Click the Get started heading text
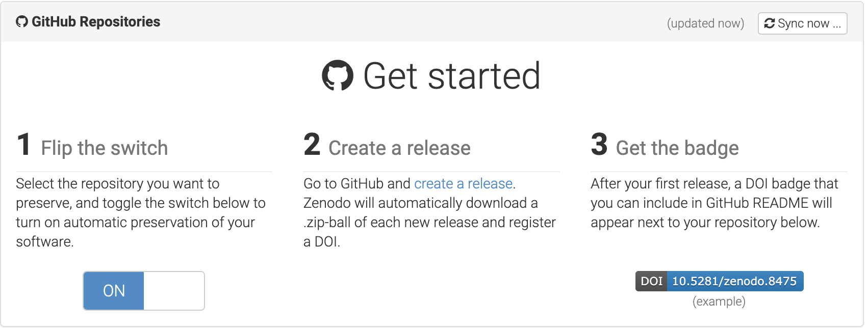Screen dimensions: 868x328 pyautogui.click(x=452, y=76)
